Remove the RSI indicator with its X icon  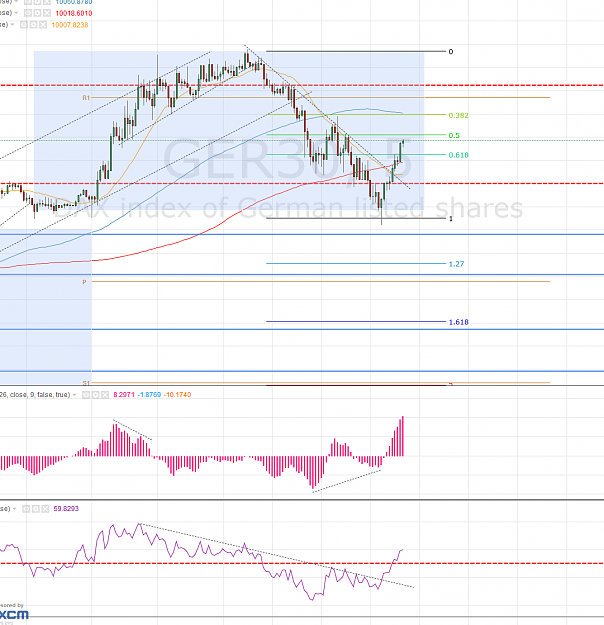pos(45,509)
